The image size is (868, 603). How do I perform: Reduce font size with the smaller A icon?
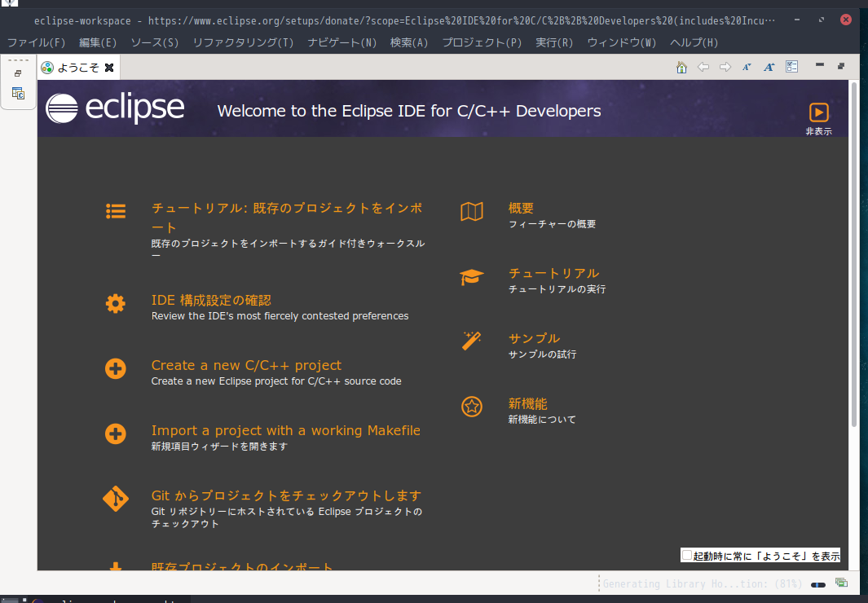tap(747, 67)
